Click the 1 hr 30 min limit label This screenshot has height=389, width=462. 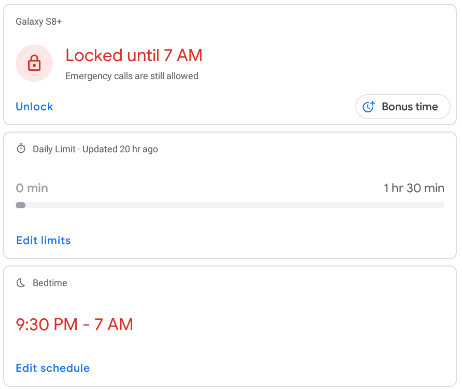(414, 188)
